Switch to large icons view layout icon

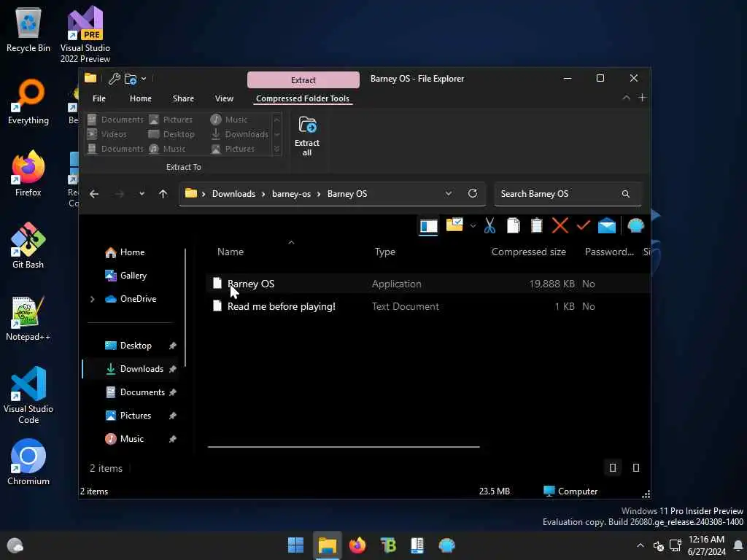[636, 468]
